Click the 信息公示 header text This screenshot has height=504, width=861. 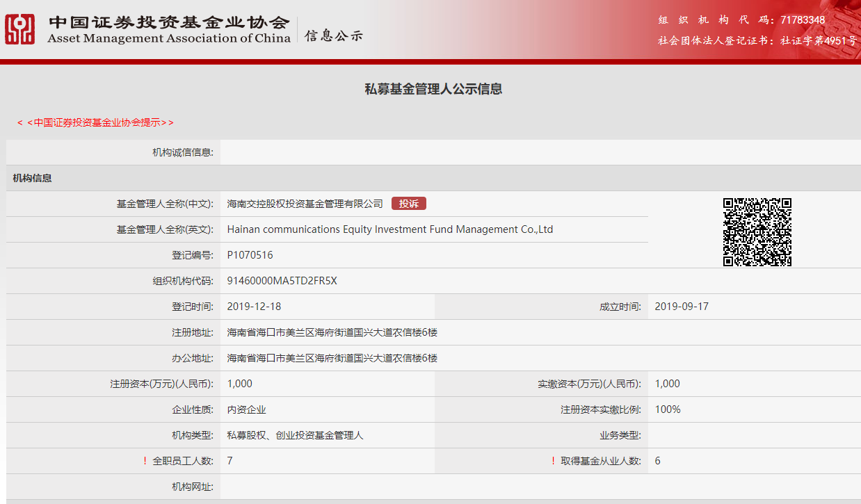coord(333,36)
